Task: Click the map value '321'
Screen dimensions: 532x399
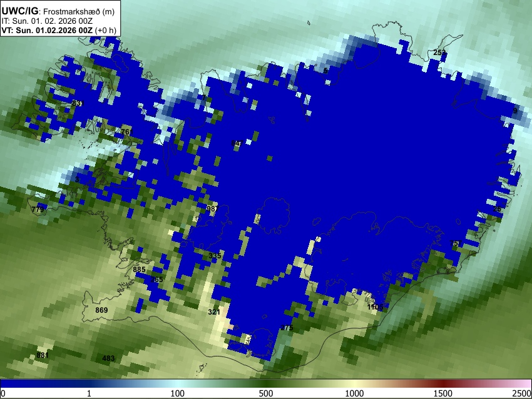Action: click(214, 312)
